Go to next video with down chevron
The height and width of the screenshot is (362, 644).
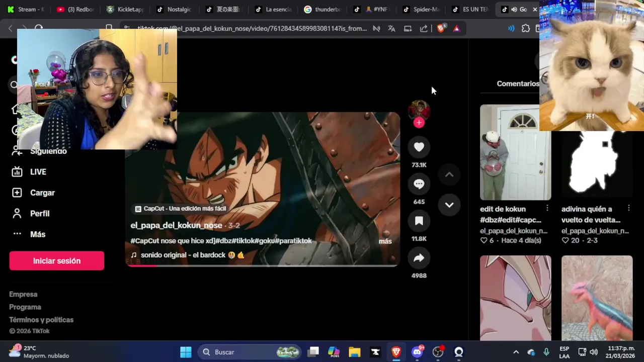coord(449,205)
